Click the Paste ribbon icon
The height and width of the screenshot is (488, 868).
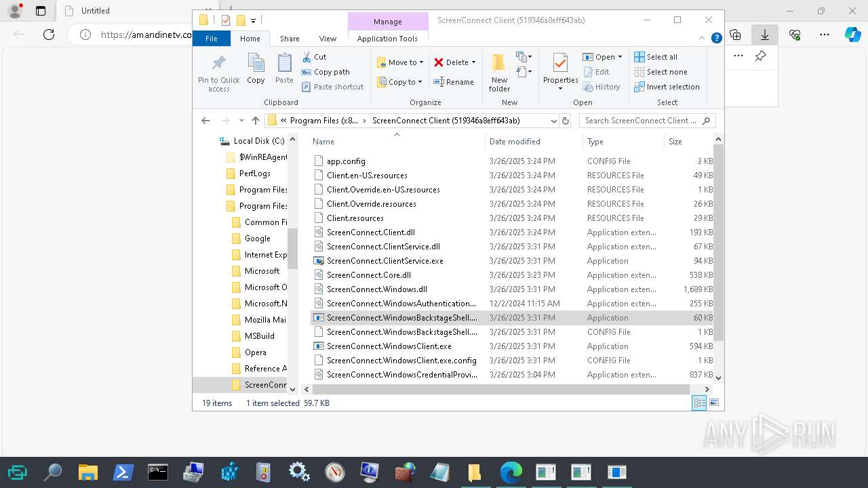coord(284,69)
